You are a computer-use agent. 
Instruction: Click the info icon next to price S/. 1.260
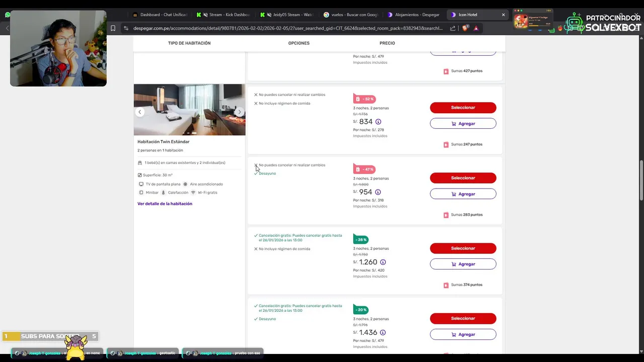click(x=383, y=262)
